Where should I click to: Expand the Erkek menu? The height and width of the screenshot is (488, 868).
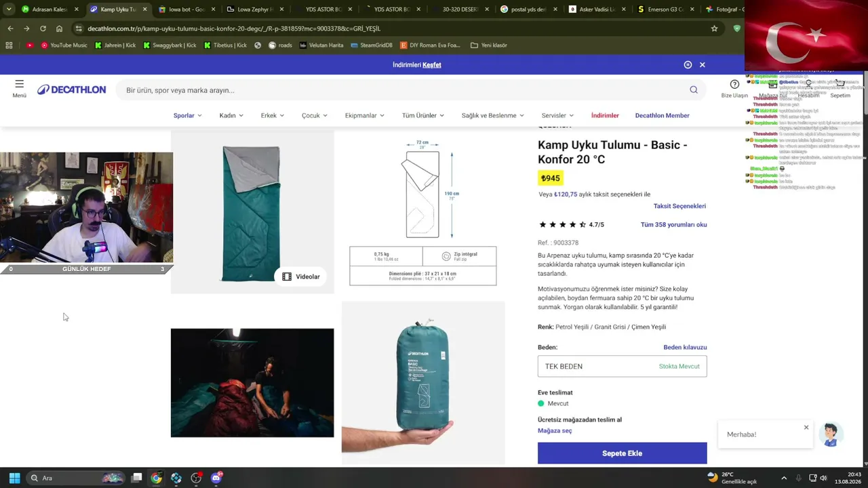click(x=272, y=115)
